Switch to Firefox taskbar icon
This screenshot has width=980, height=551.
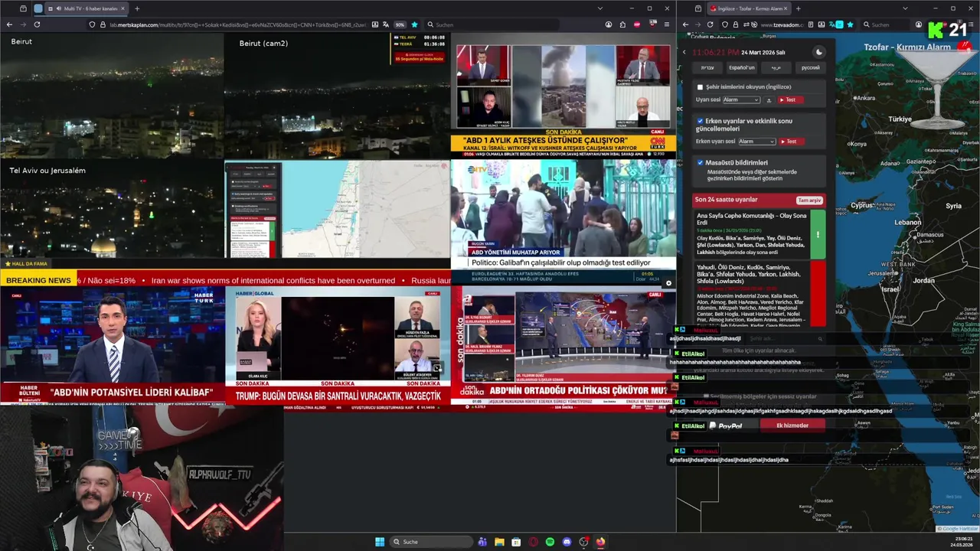(600, 542)
